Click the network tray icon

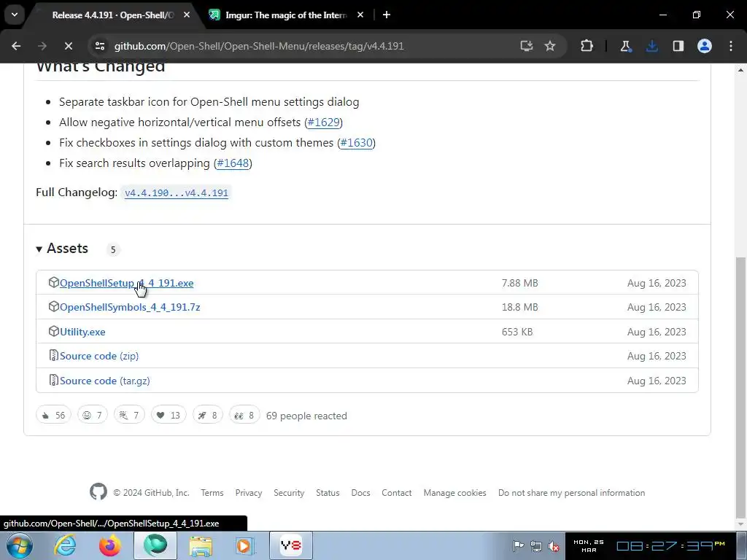click(536, 546)
